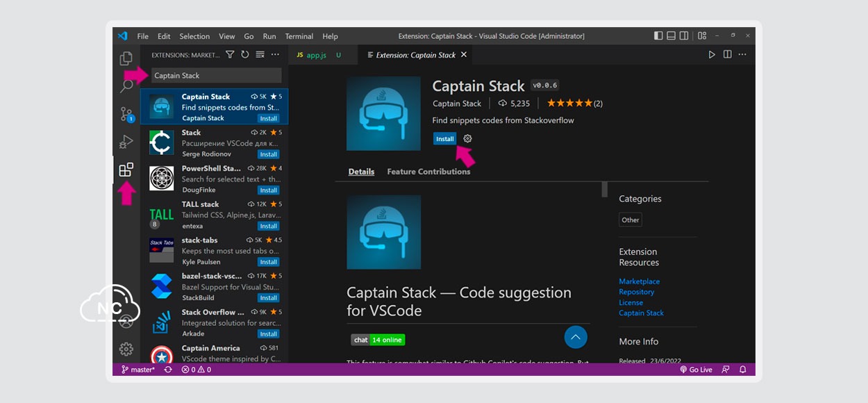Click the VS Code logo in the title bar
The image size is (868, 403).
pyautogui.click(x=122, y=36)
